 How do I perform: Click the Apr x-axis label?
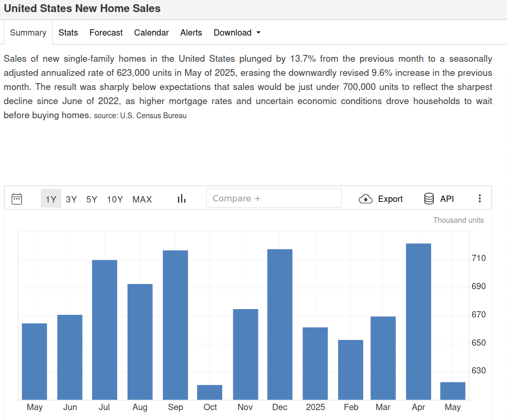(x=419, y=407)
